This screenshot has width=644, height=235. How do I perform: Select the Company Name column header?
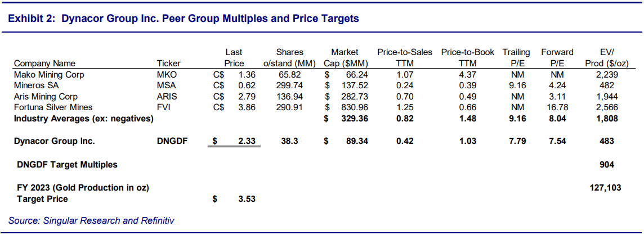point(44,64)
